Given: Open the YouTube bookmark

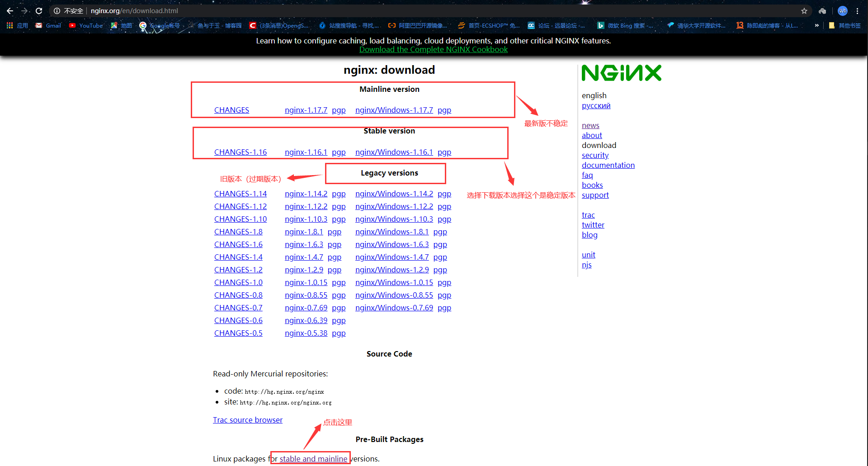Looking at the screenshot, I should (x=86, y=25).
